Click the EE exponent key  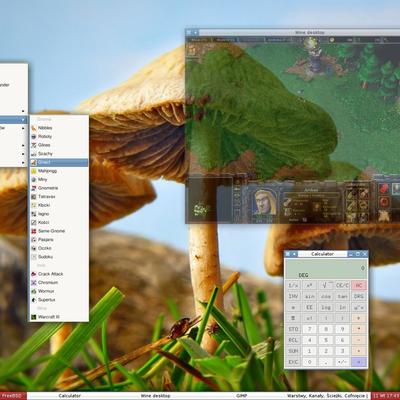tap(310, 307)
